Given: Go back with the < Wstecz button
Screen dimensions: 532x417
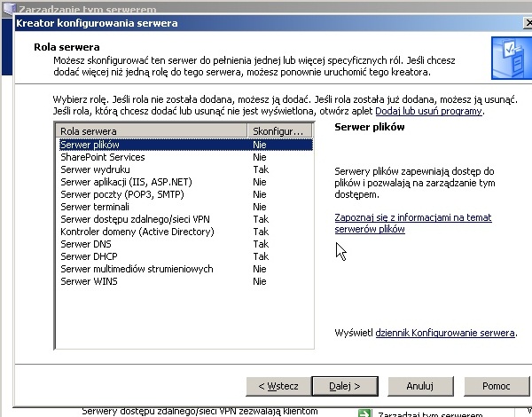Looking at the screenshot, I should 278,386.
